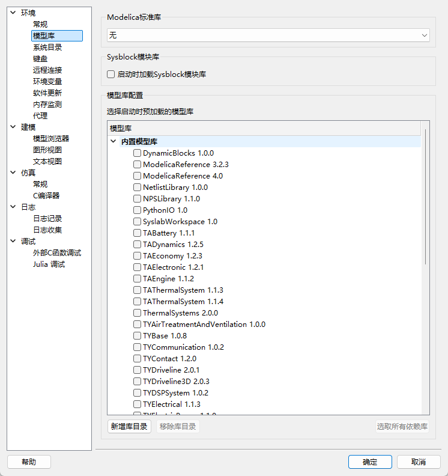Tick the TYCommunication 1.0.2 checkbox
448x476 pixels.
(x=137, y=347)
